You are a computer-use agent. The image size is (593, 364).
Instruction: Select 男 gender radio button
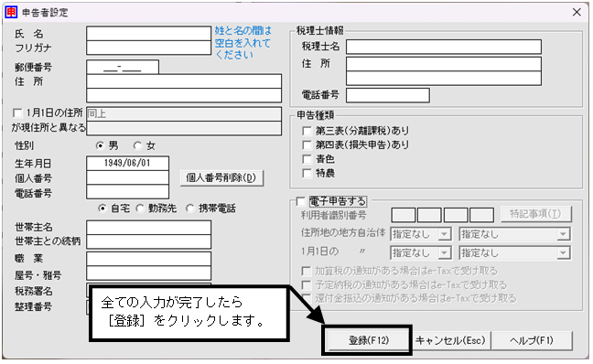101,145
